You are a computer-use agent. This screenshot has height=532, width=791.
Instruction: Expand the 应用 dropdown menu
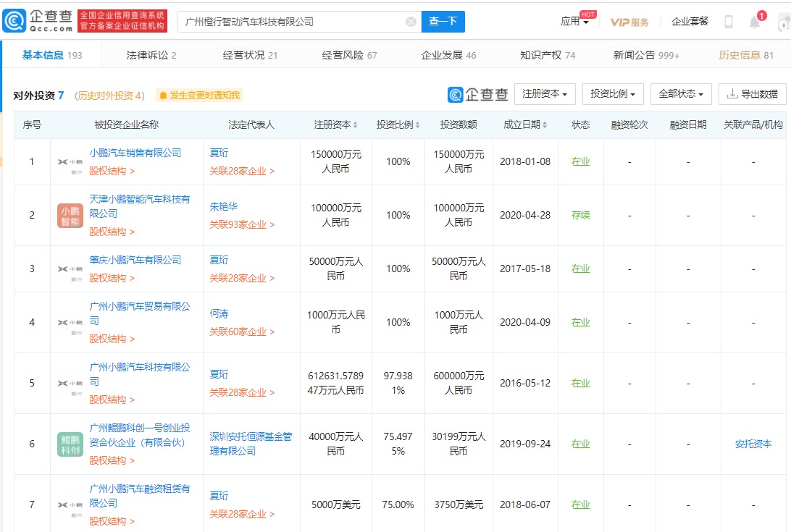(575, 21)
